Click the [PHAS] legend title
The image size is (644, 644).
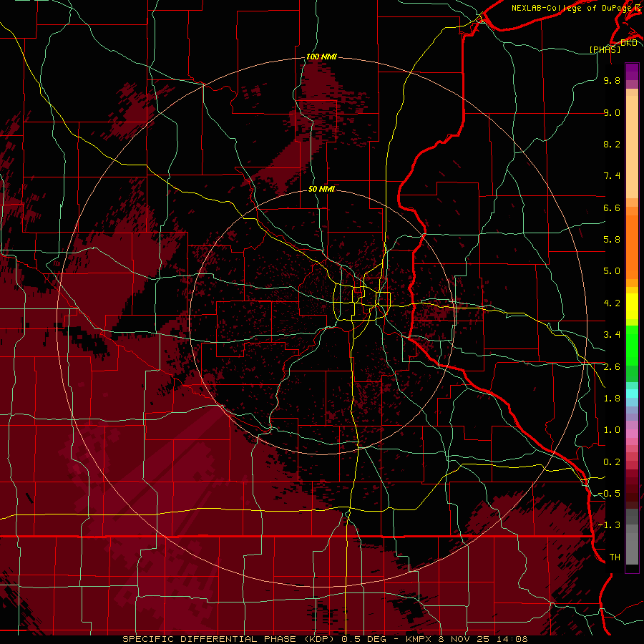[605, 49]
